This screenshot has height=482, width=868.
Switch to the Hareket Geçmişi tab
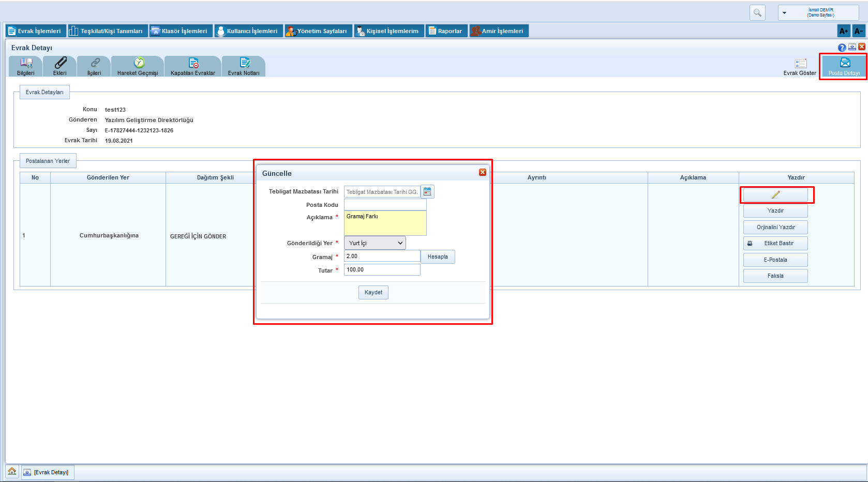pos(138,66)
